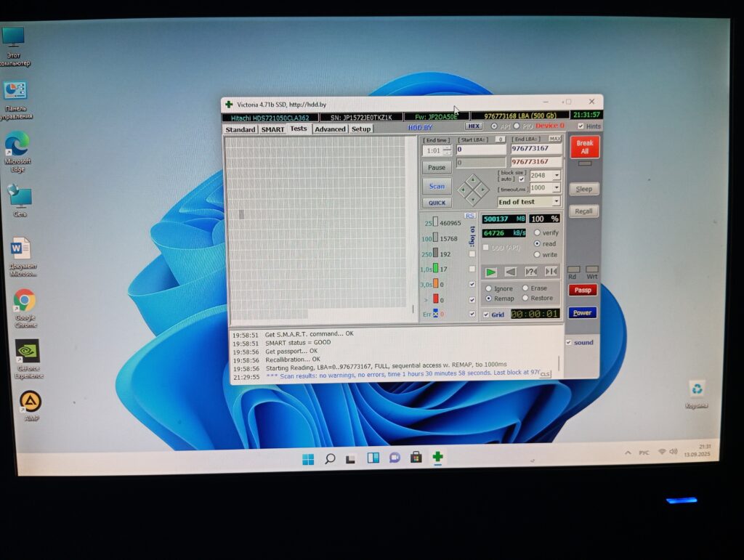744x560 pixels.
Task: Click the Passp button
Action: [583, 290]
